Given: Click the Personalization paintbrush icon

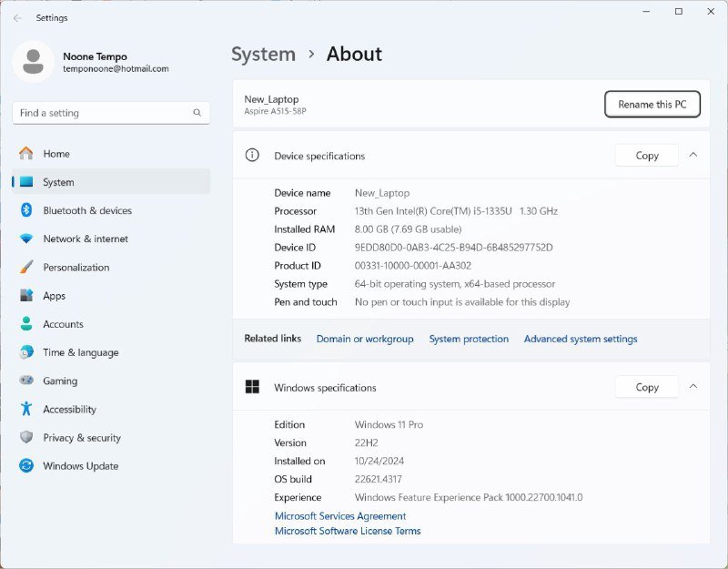Looking at the screenshot, I should point(26,267).
